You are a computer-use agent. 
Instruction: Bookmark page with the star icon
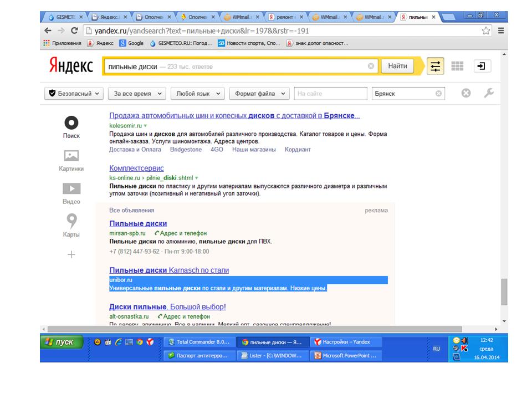(x=486, y=31)
